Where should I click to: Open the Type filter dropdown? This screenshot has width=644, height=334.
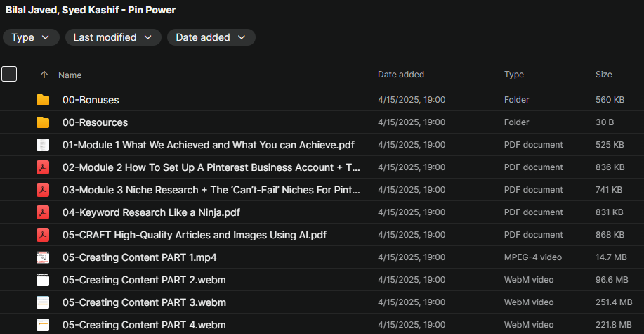(x=31, y=37)
